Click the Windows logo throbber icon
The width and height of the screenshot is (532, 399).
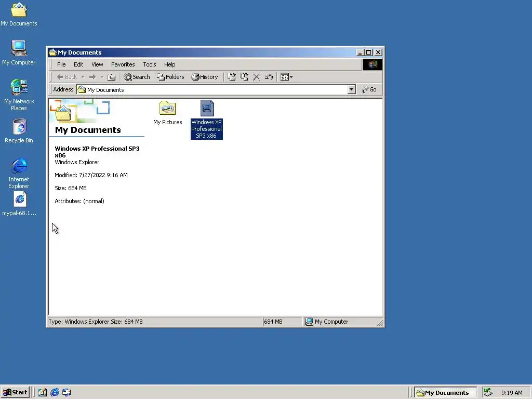(372, 64)
